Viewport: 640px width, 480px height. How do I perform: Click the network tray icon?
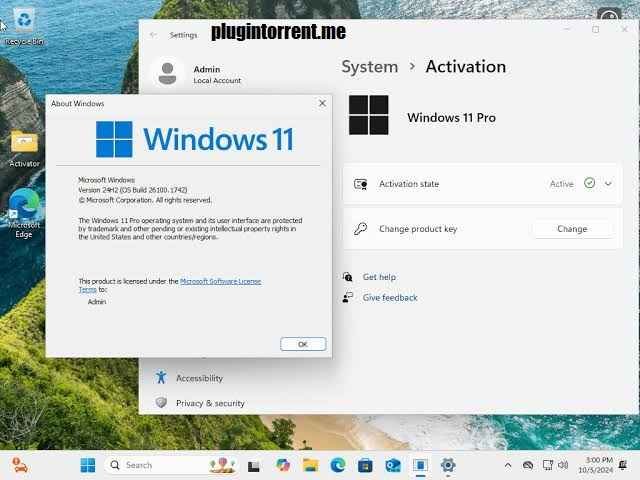coord(548,465)
